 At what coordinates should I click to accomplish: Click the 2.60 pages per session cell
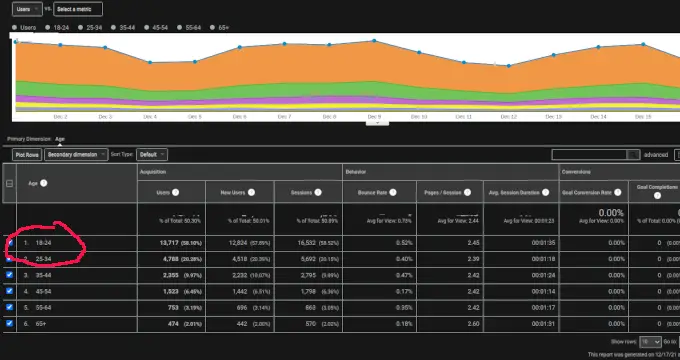point(474,324)
